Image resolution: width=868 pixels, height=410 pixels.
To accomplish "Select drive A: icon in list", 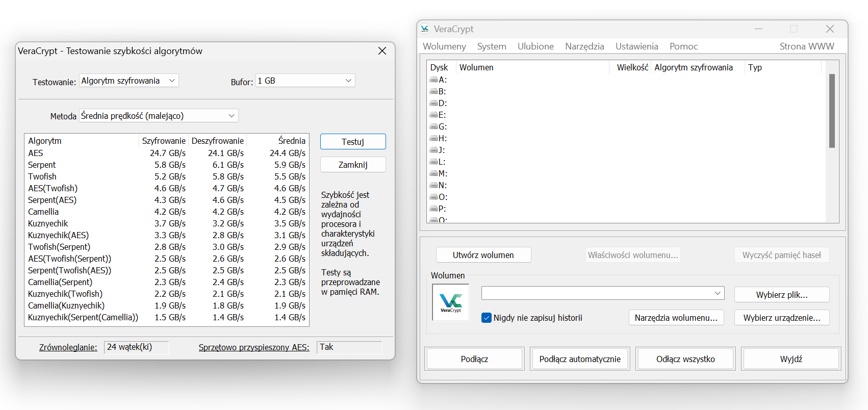I will point(433,80).
